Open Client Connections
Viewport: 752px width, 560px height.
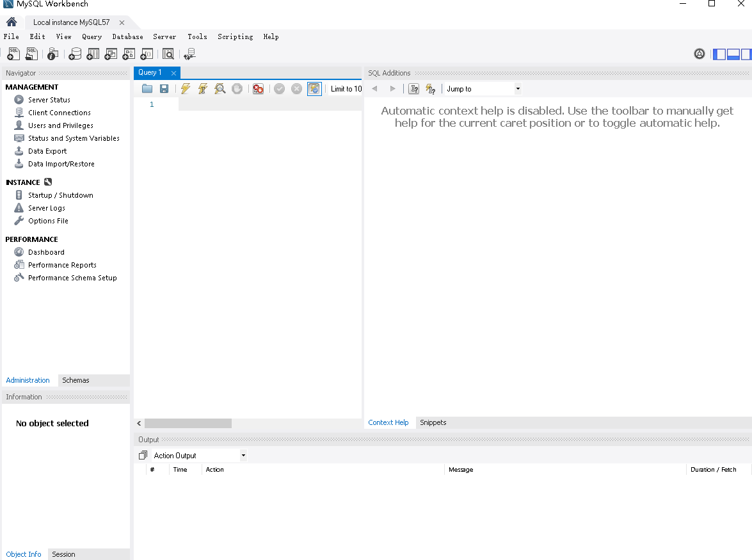(x=59, y=113)
